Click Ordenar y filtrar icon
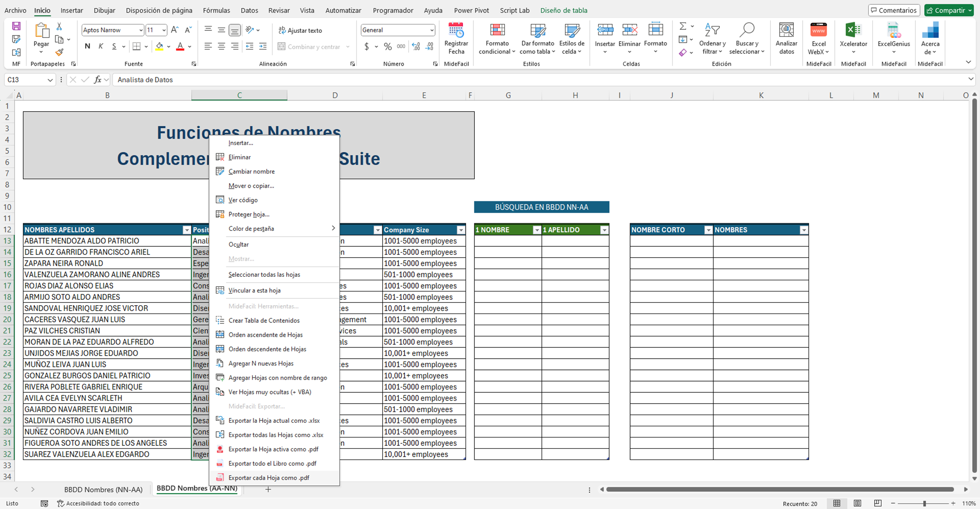 712,31
